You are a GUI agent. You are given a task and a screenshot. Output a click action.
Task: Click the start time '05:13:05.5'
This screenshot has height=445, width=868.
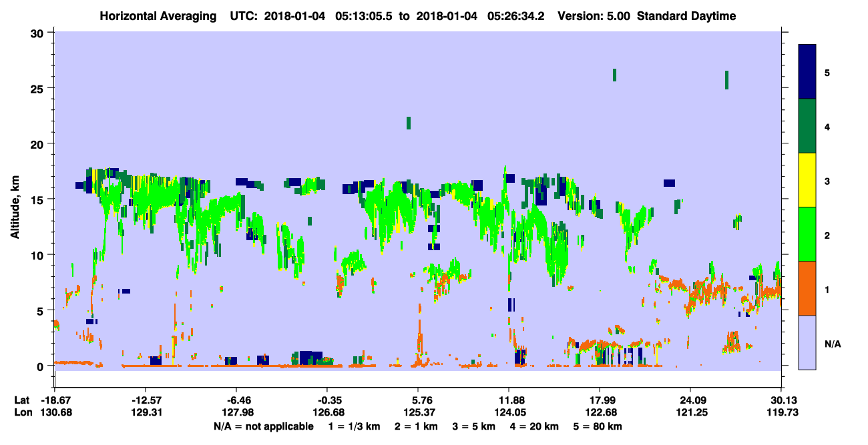coord(365,16)
